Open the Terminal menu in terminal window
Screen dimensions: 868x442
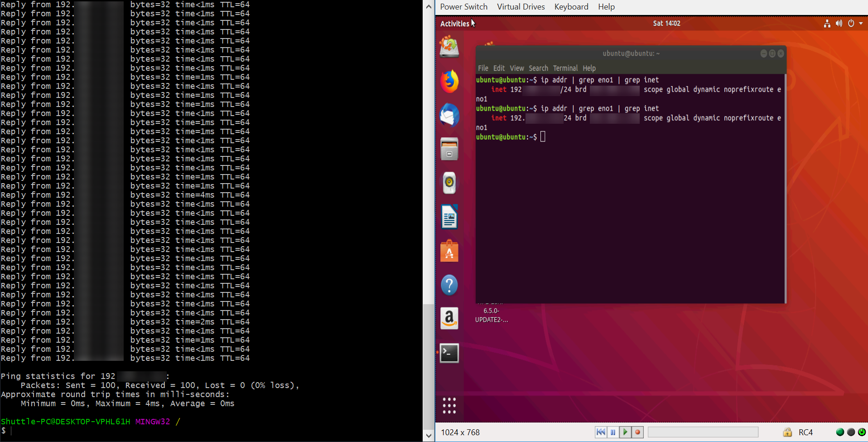click(x=565, y=68)
